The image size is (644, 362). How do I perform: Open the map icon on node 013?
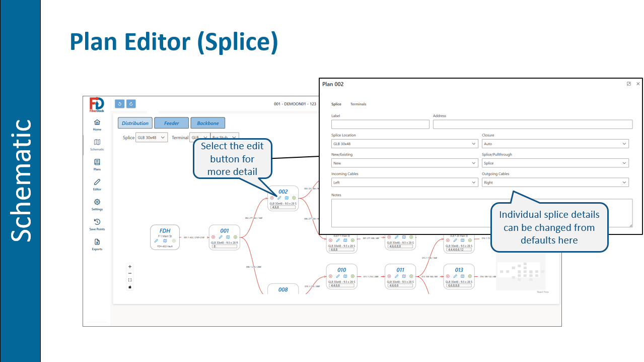462,276
